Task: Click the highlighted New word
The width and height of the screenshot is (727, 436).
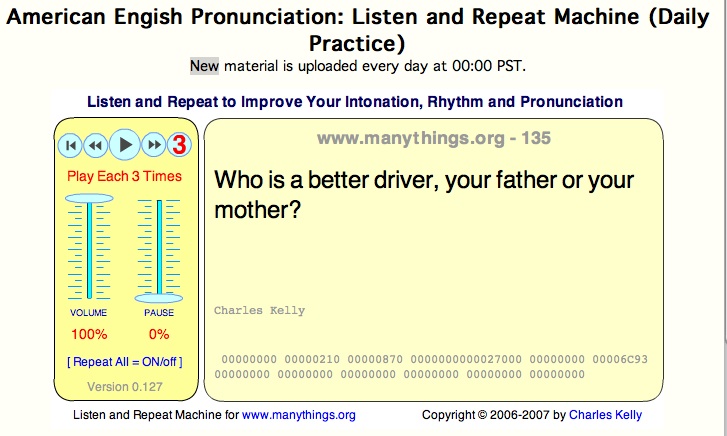Action: pyautogui.click(x=204, y=66)
